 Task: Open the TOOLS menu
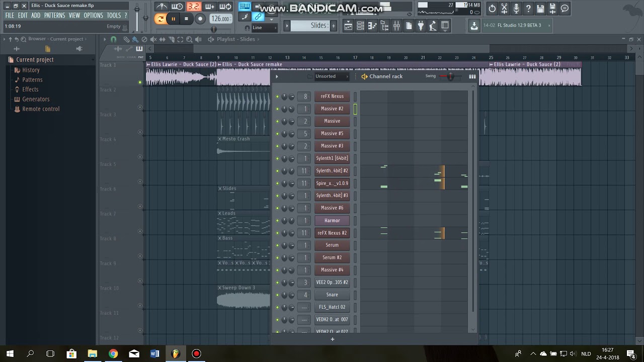tap(114, 16)
